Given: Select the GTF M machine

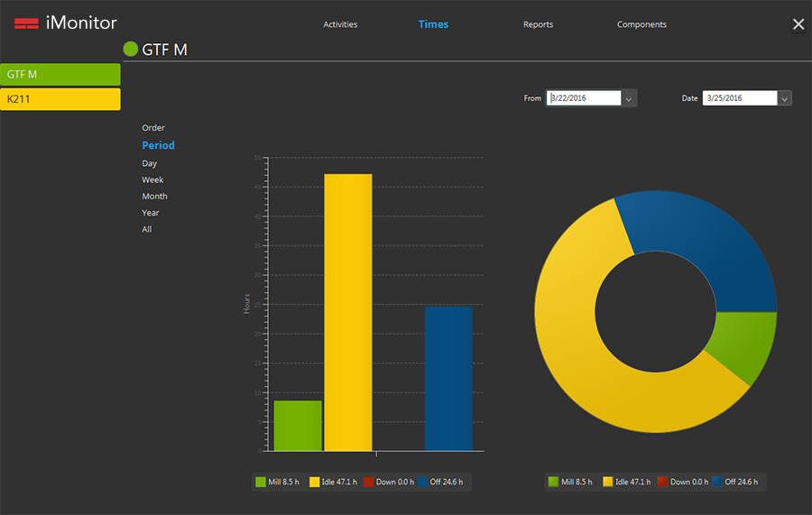Looking at the screenshot, I should click(x=60, y=74).
